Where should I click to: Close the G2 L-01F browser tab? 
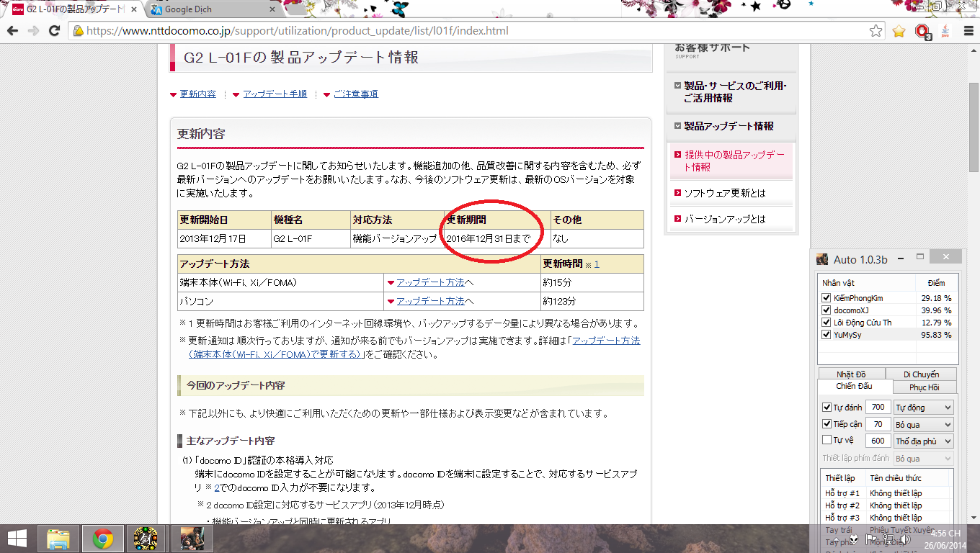pyautogui.click(x=134, y=9)
